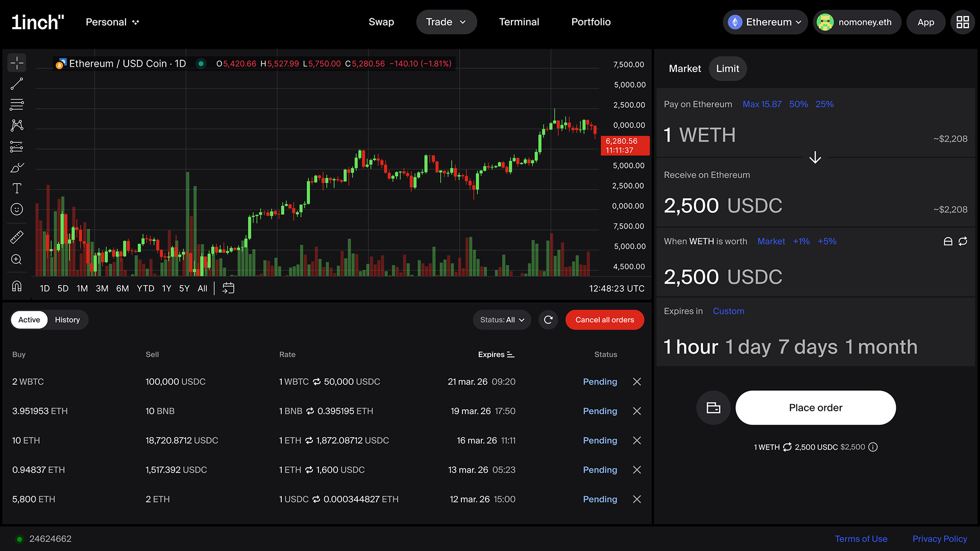This screenshot has width=980, height=551.
Task: Open the Status: All filter dropdown
Action: (502, 320)
